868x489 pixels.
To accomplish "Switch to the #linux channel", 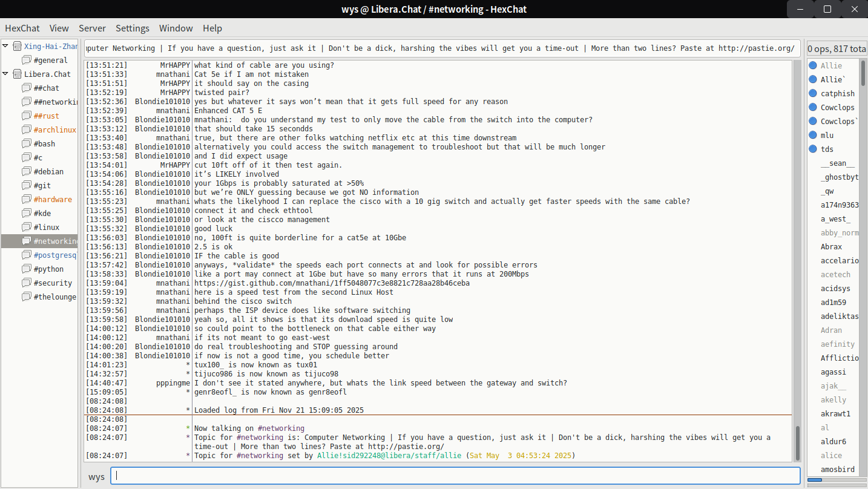I will (x=47, y=227).
